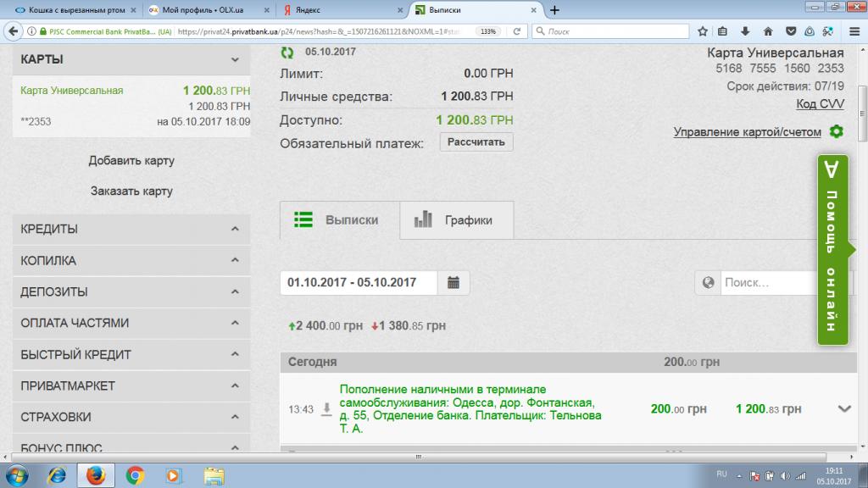Open card management gear icon
This screenshot has width=868, height=488.
837,131
